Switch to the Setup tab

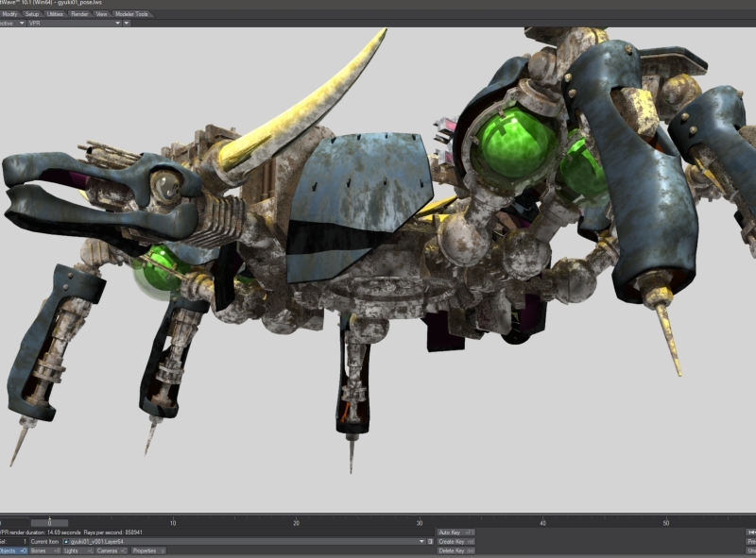[x=32, y=14]
